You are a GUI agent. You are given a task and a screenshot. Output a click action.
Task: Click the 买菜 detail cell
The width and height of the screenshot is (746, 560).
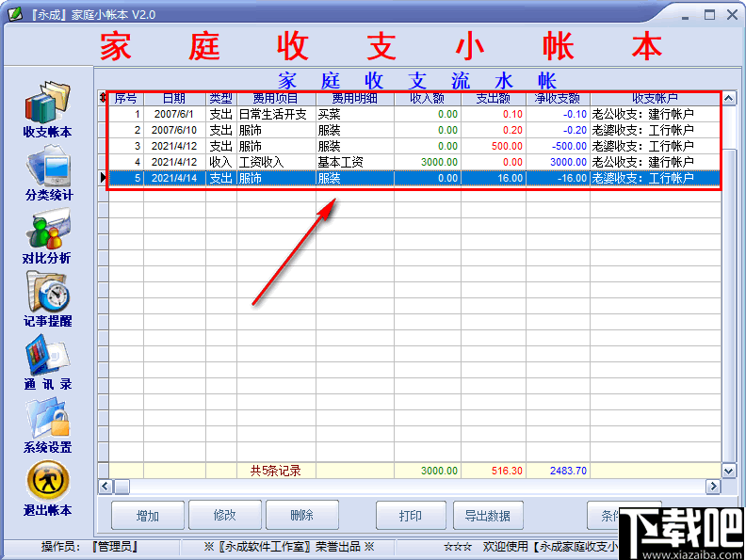coord(355,114)
